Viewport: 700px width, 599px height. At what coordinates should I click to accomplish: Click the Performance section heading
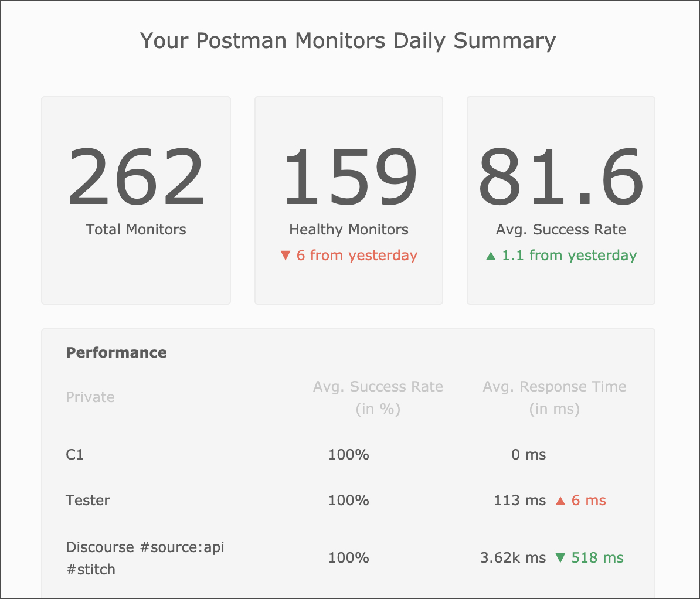tap(116, 352)
